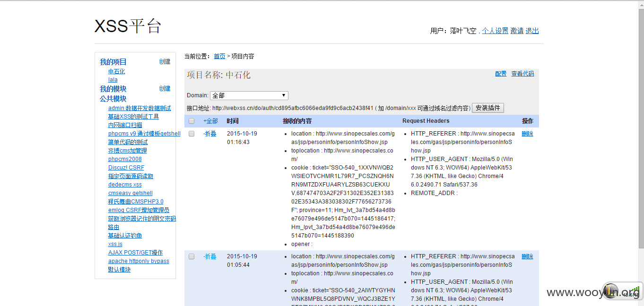This screenshot has height=306, width=644.
Task: Click 创建 next to 我的模块
Action: pos(165,88)
